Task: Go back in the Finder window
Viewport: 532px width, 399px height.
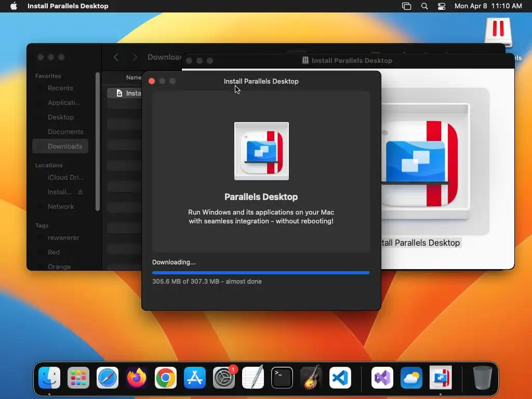Action: point(116,57)
